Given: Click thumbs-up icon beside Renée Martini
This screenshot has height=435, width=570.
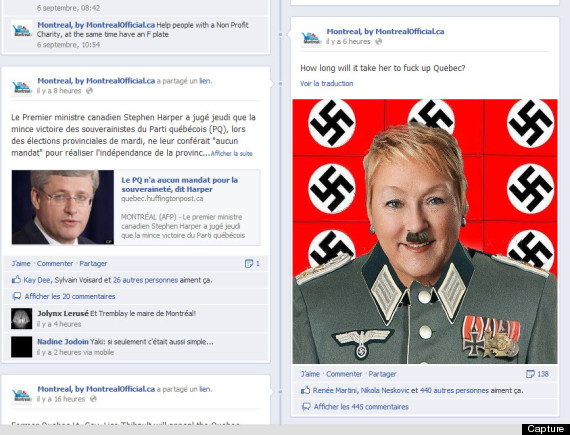Looking at the screenshot, I should pyautogui.click(x=305, y=390).
